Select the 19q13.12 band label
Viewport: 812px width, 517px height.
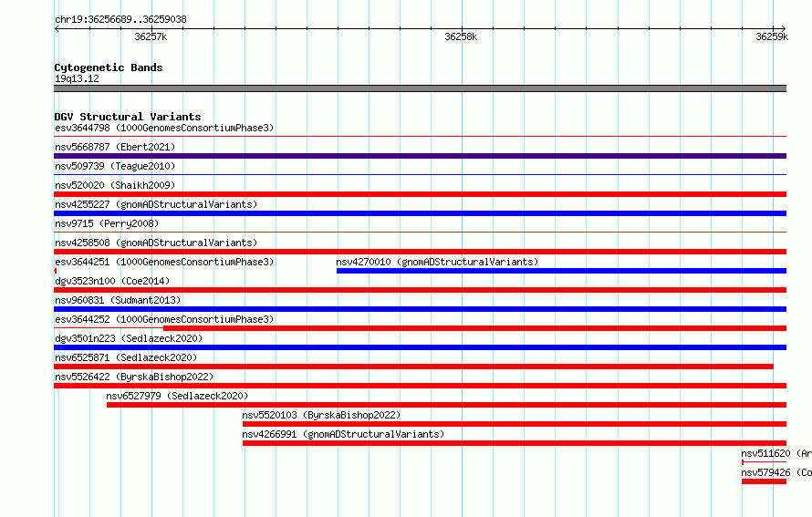click(77, 78)
